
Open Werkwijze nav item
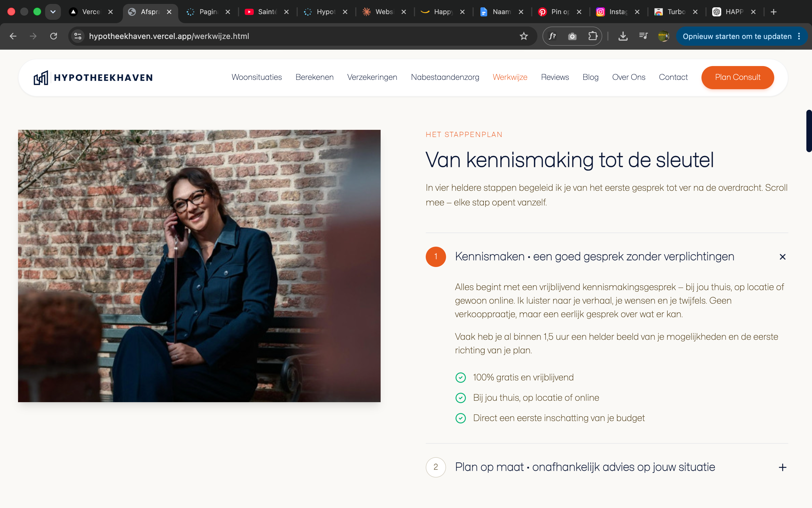(x=510, y=77)
